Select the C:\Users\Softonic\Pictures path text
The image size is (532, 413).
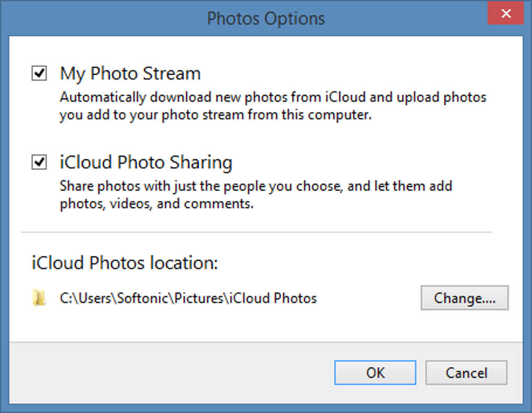click(188, 299)
